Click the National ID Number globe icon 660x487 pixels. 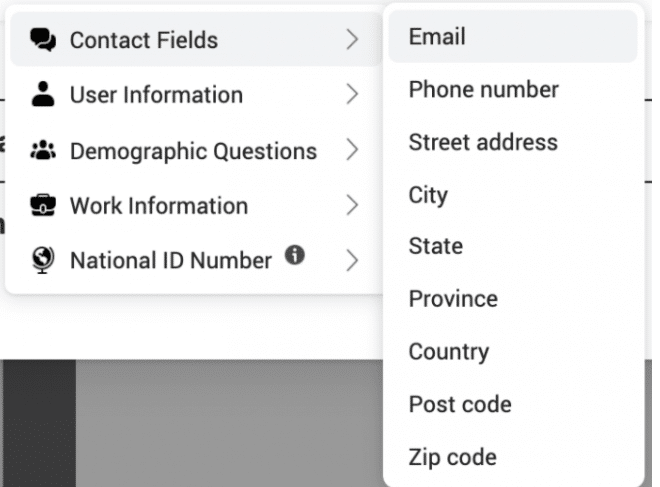43,260
